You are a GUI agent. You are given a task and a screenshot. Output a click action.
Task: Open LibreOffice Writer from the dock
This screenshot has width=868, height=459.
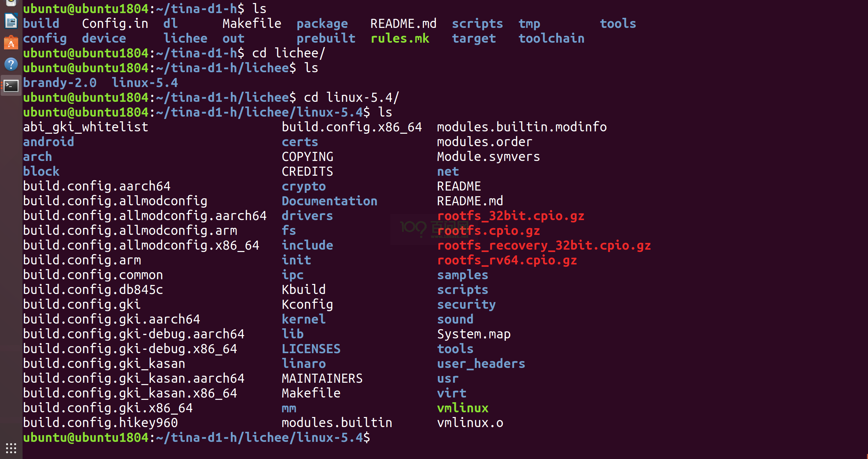tap(11, 22)
